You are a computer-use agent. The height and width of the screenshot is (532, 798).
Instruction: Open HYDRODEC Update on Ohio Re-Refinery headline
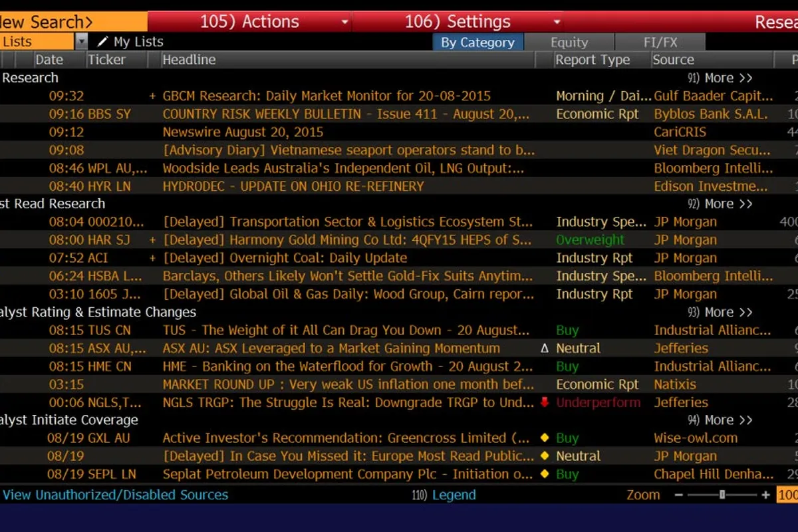293,186
